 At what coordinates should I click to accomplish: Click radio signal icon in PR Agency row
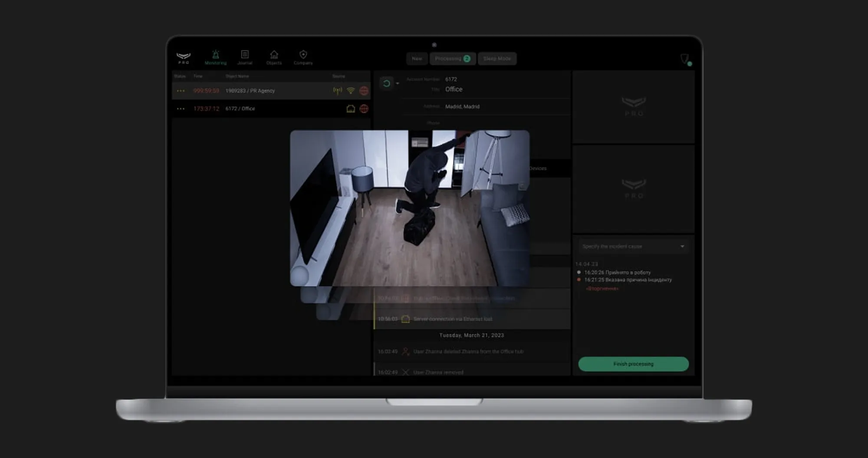click(x=338, y=91)
